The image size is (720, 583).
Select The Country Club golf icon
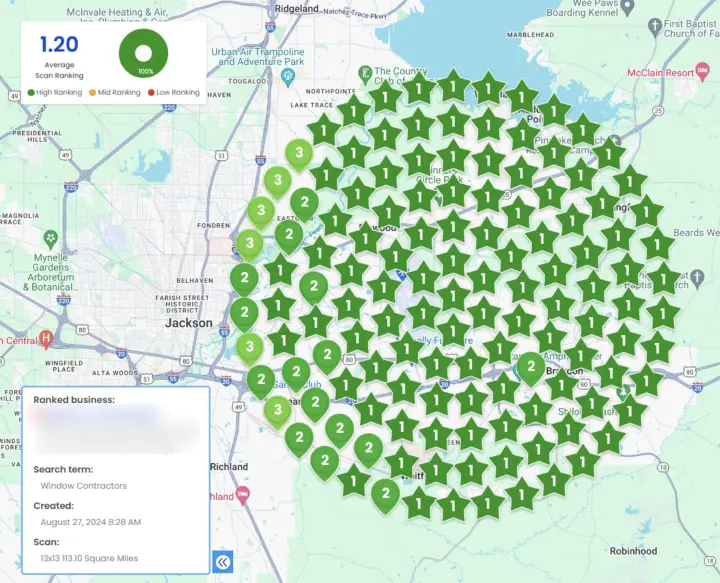click(365, 74)
